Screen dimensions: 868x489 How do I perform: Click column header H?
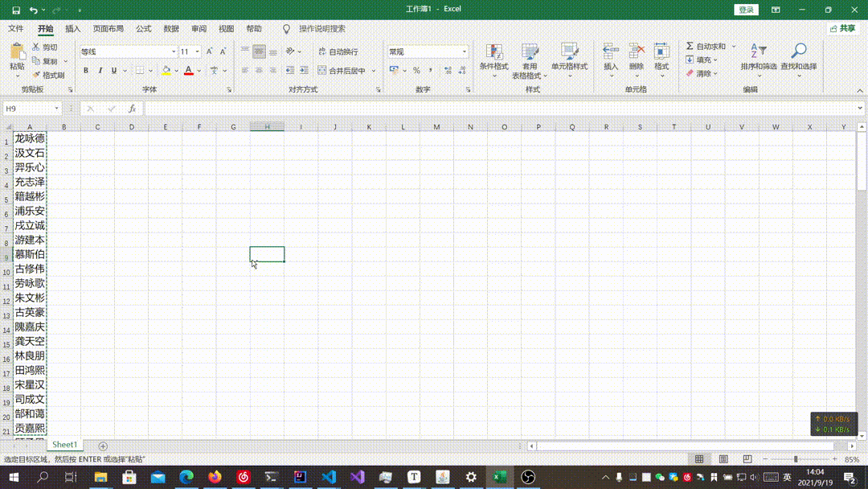point(267,127)
